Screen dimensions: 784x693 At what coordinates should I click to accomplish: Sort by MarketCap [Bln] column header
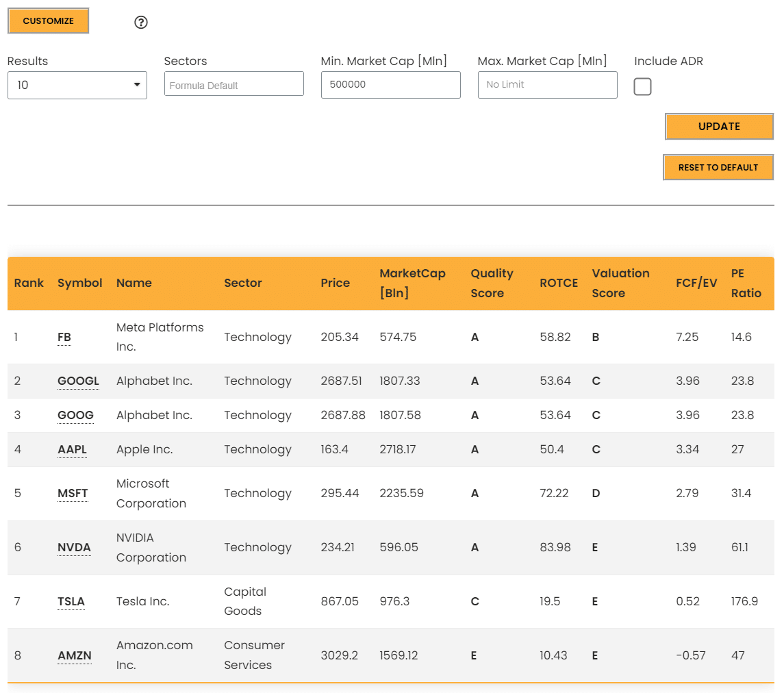point(412,283)
